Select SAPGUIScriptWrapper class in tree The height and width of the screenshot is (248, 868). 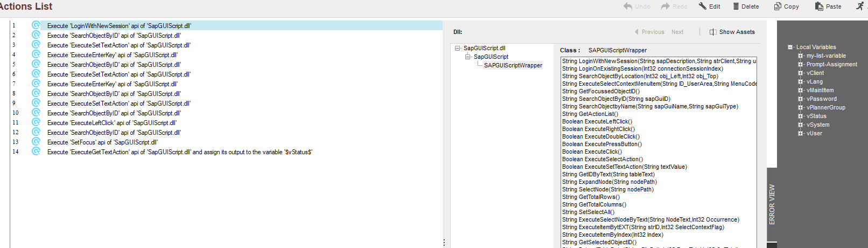click(513, 65)
